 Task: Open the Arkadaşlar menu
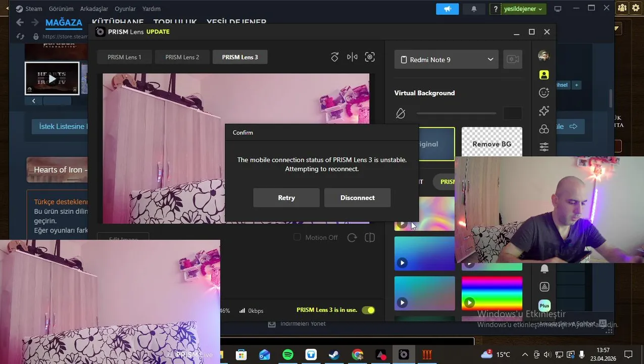[x=94, y=9]
